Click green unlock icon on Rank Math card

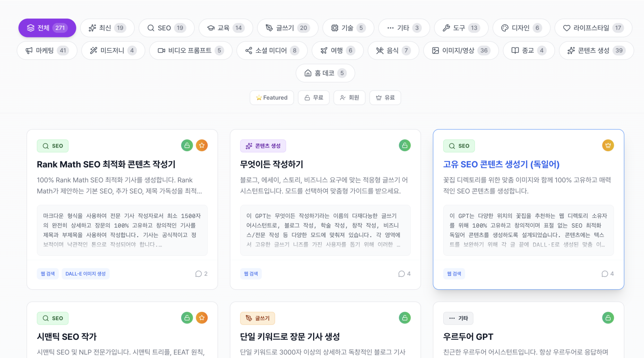click(x=187, y=146)
